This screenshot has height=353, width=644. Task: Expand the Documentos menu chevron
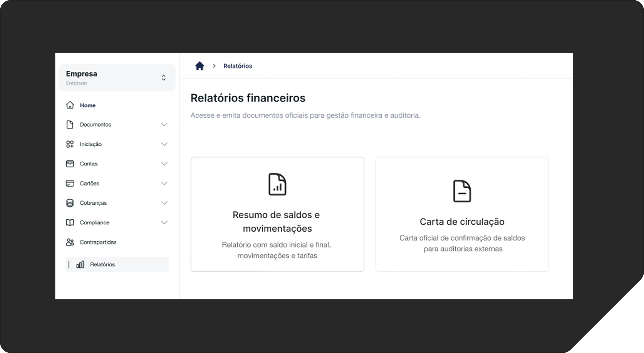pyautogui.click(x=164, y=125)
